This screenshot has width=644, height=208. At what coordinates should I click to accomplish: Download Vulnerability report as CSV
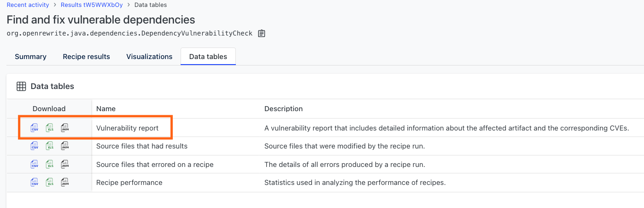35,128
